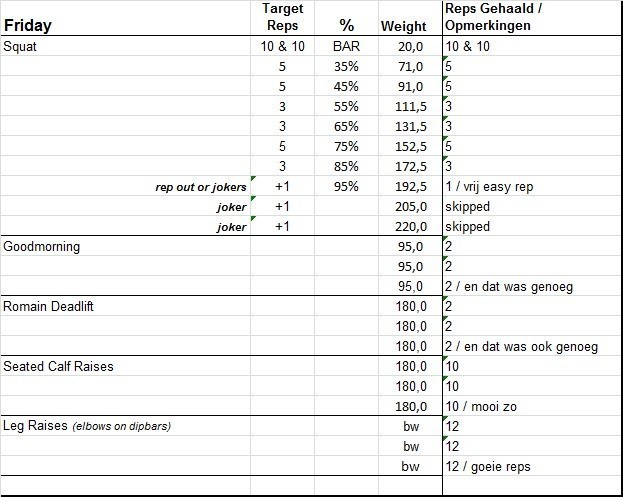Viewport: 623px width, 497px height.
Task: Click the Seated Calf Raises cell
Action: 58,366
